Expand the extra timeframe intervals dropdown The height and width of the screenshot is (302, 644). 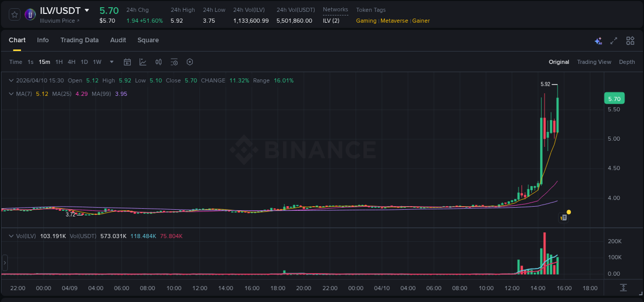pos(111,62)
